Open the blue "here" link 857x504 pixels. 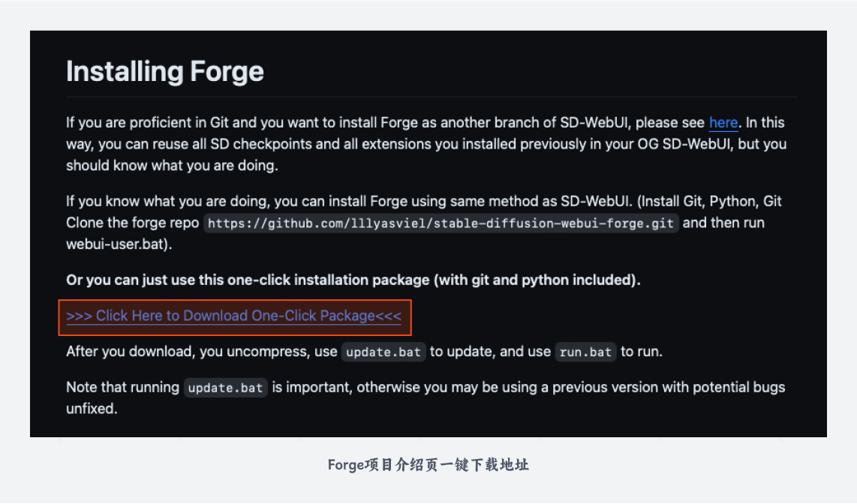[723, 122]
